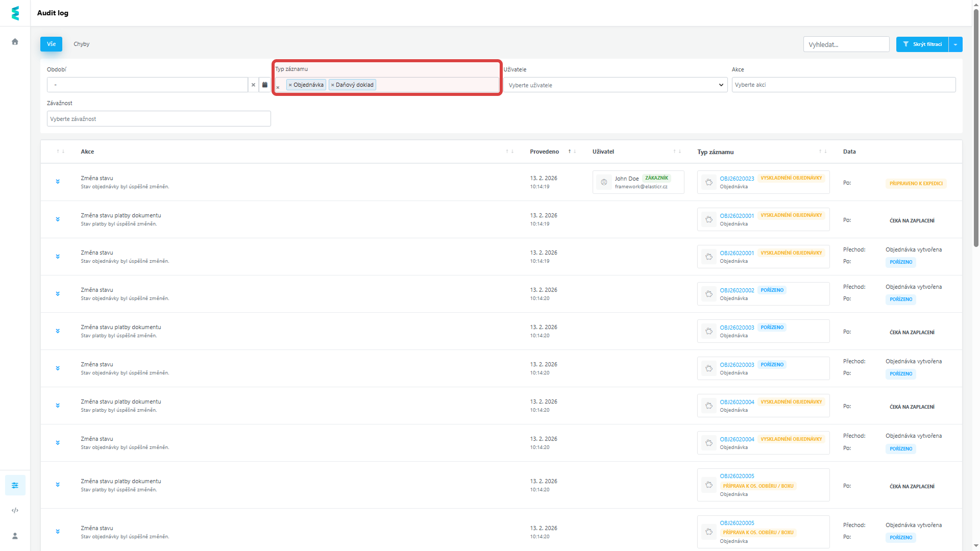
Task: Open calendar picker for Období
Action: click(264, 85)
